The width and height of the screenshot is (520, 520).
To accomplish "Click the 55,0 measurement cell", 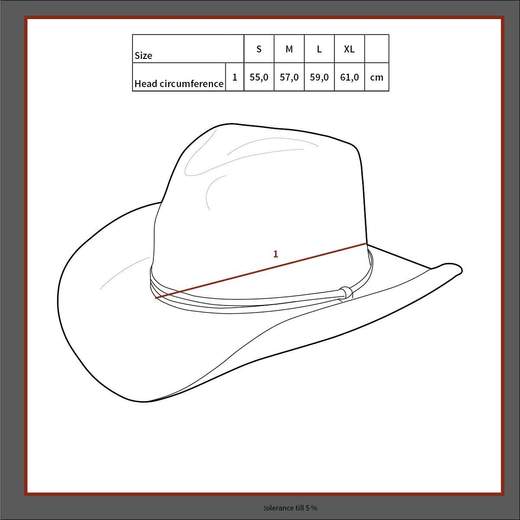I will point(259,77).
